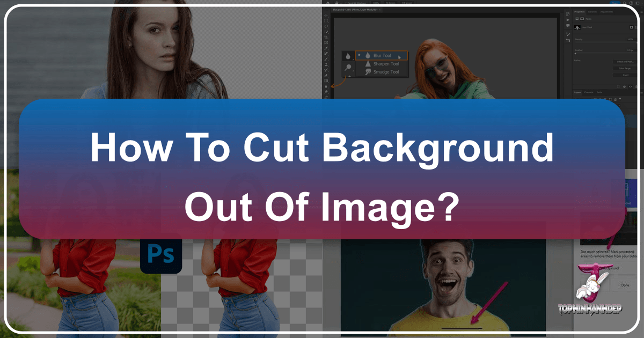Click the Done button
This screenshot has height=338, width=644.
click(625, 285)
